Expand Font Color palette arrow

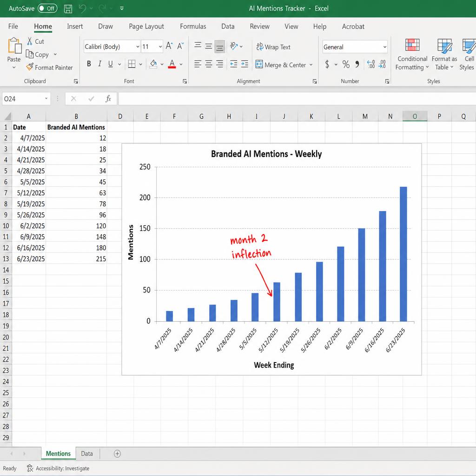tap(181, 64)
